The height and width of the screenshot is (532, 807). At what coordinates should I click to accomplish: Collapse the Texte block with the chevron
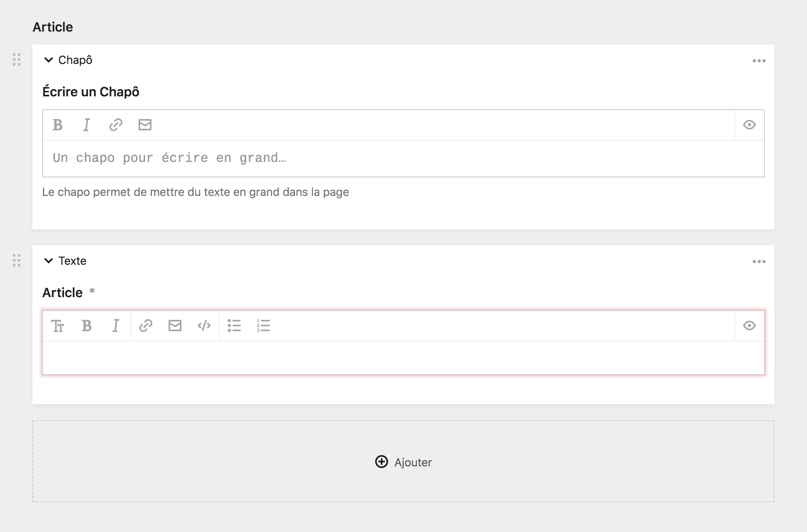pos(49,261)
